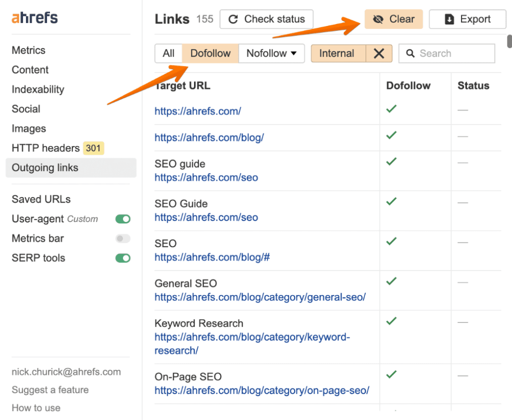This screenshot has width=512, height=420.
Task: Click the green checkmark in Keyword Research row
Action: (x=391, y=321)
